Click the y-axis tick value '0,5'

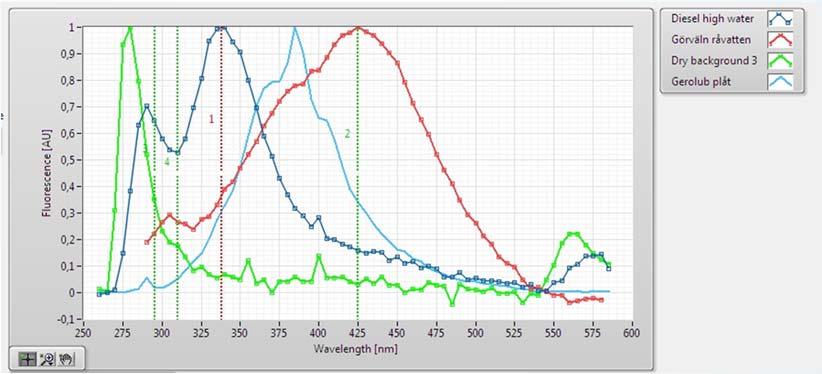[x=69, y=160]
